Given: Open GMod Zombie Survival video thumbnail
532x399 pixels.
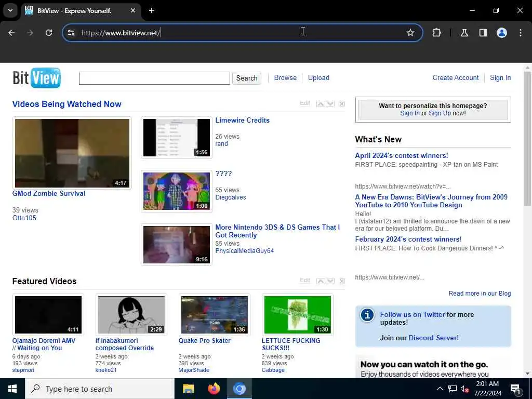Looking at the screenshot, I should pyautogui.click(x=72, y=153).
